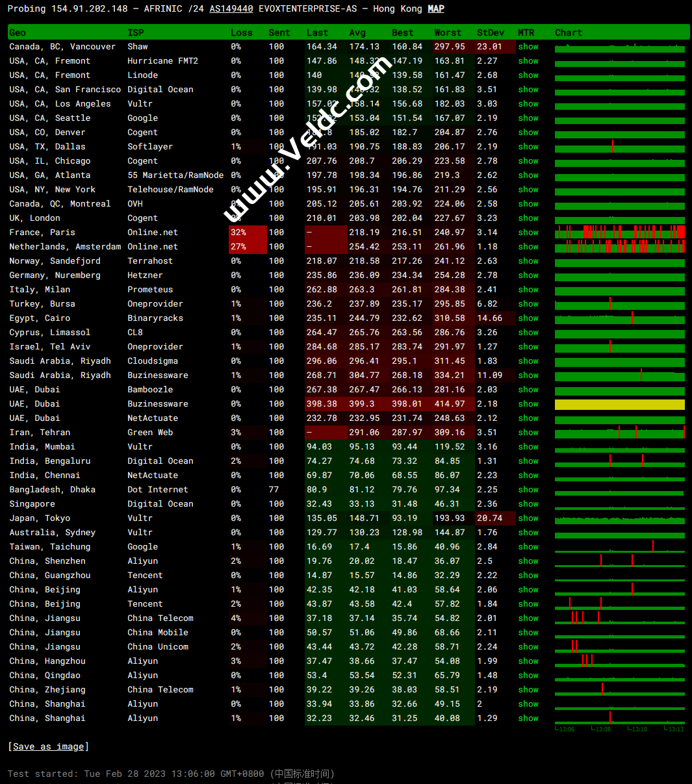
Task: Show MTR for Egypt, Cairo Binaryracks
Action: (x=528, y=318)
